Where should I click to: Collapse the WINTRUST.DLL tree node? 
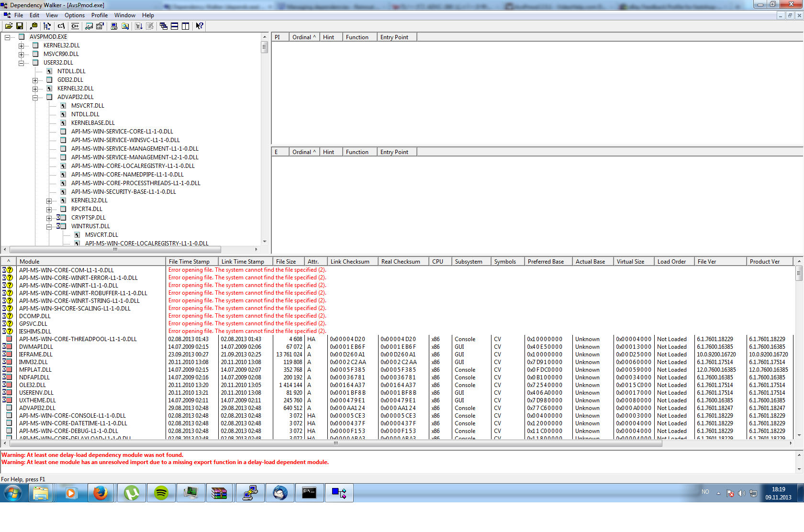[49, 227]
